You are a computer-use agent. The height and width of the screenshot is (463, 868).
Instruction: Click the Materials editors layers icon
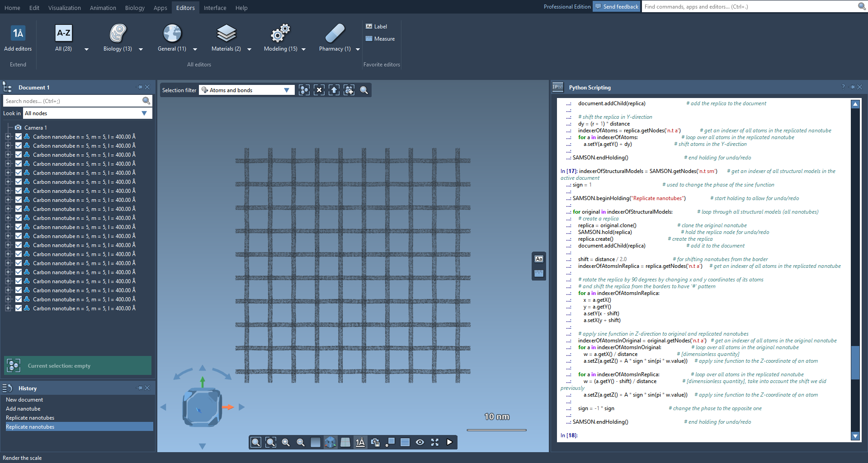pos(226,34)
